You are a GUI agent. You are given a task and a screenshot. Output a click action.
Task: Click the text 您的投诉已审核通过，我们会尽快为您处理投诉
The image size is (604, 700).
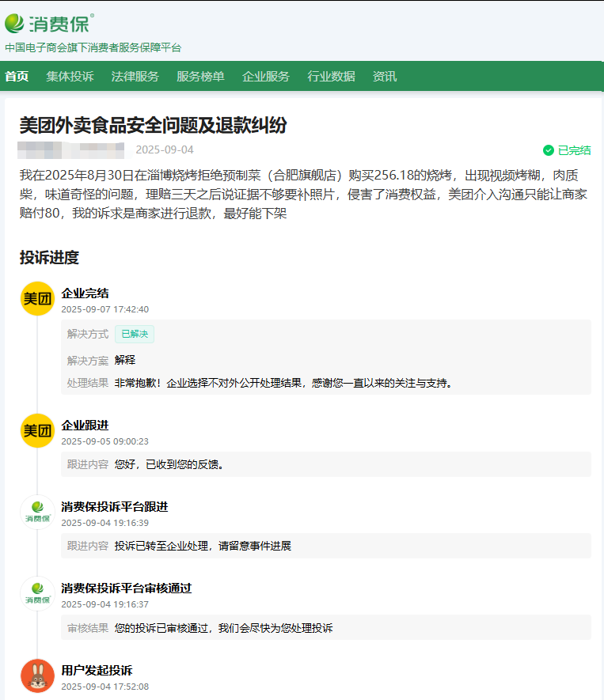223,628
